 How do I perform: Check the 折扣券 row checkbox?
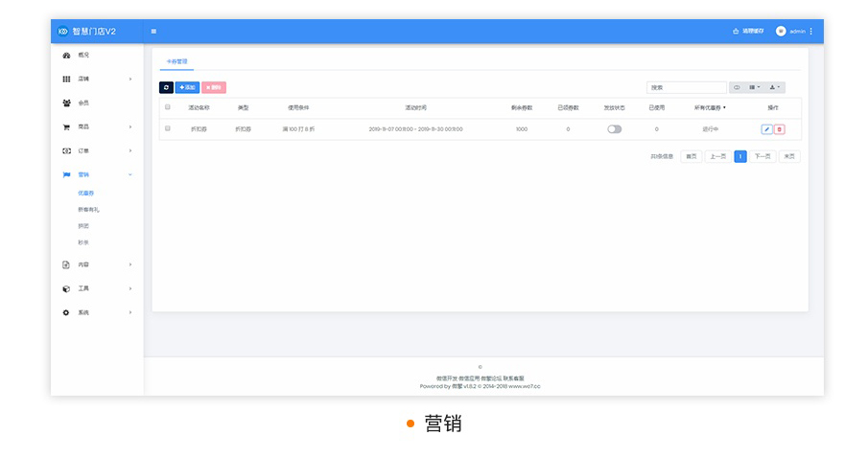click(x=168, y=128)
